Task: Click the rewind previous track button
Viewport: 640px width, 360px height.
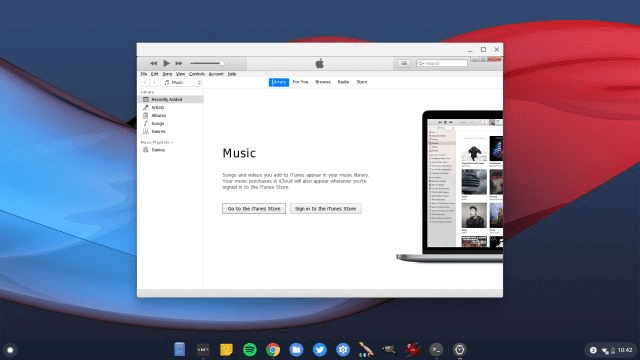Action: (153, 63)
